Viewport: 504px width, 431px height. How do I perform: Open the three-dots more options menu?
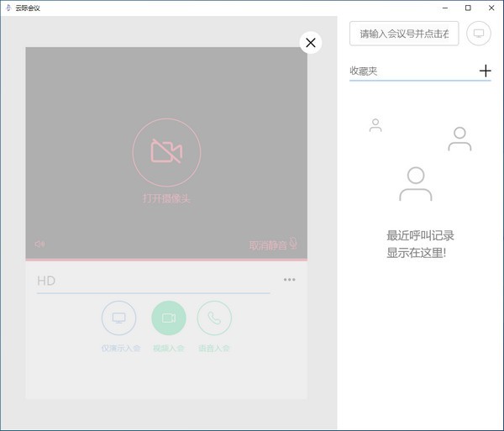click(289, 280)
